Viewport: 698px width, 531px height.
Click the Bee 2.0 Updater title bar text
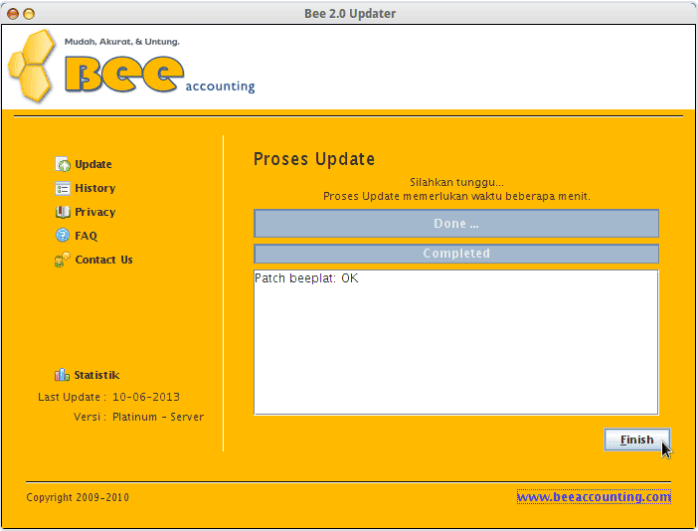click(350, 14)
